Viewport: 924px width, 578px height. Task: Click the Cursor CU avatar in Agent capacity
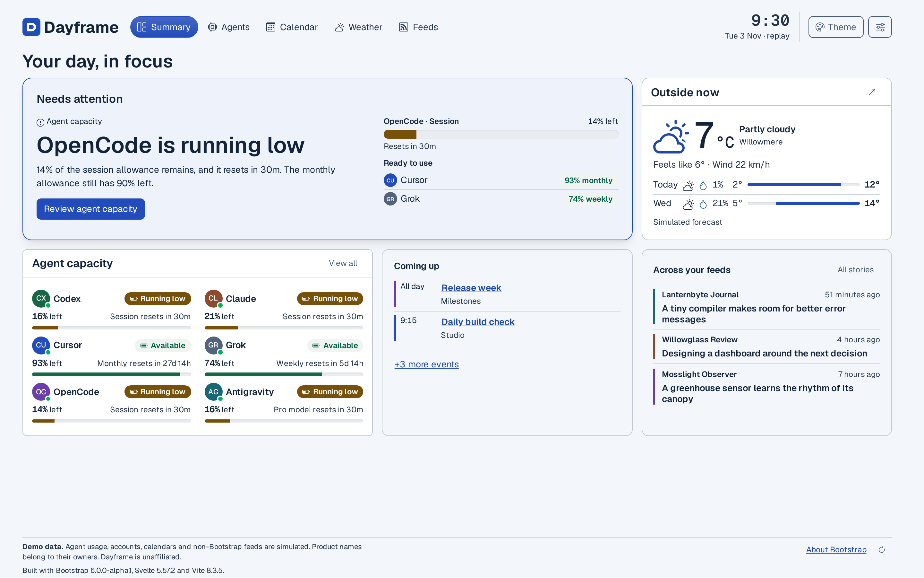click(x=41, y=345)
